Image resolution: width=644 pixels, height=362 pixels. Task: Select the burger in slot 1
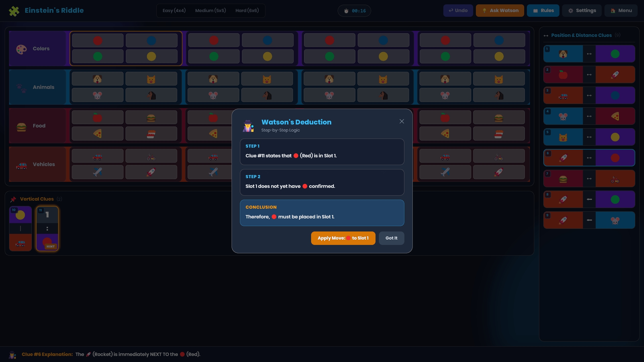[x=151, y=118]
